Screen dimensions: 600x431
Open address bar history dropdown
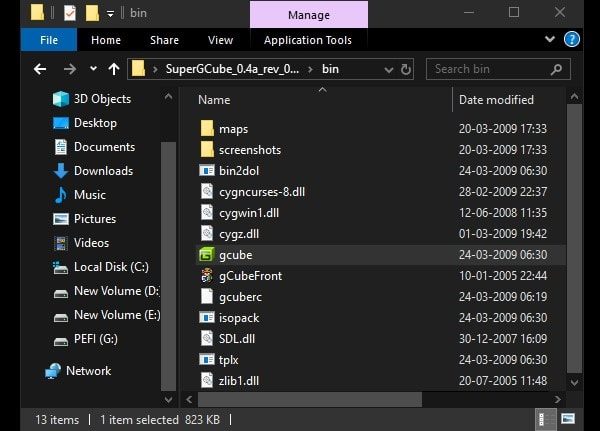pyautogui.click(x=389, y=70)
